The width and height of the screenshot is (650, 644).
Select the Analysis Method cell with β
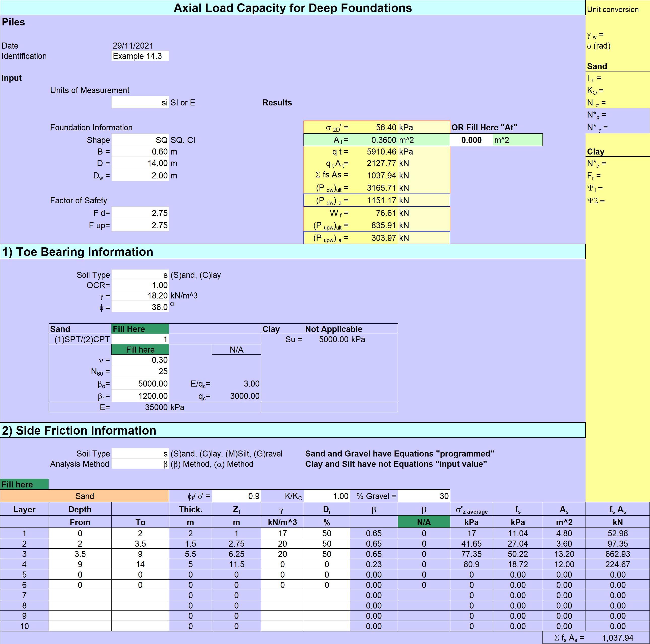tap(140, 464)
